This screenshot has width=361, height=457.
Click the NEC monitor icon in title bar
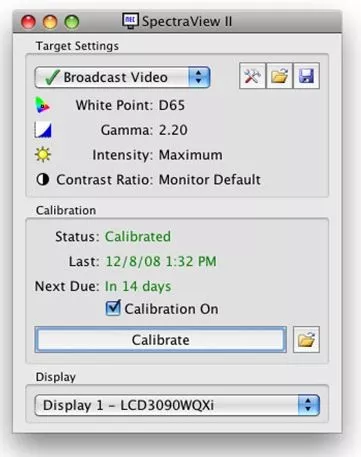pos(130,21)
